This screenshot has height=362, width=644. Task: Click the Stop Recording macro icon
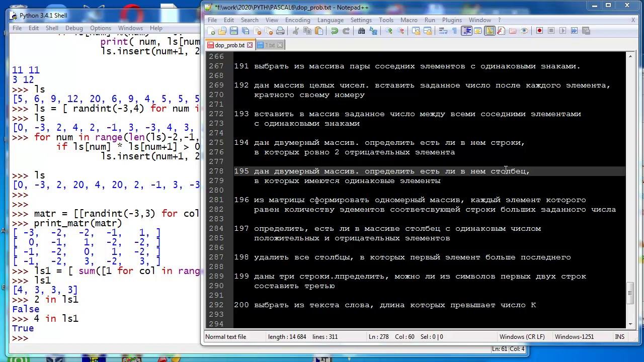(551, 31)
